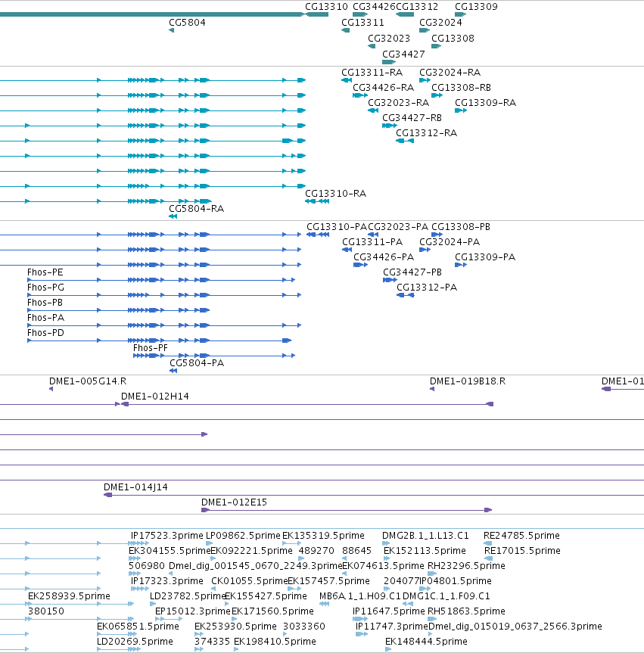Select EST entry 3033360
Viewport: 644px width, 653px height.
tap(304, 627)
